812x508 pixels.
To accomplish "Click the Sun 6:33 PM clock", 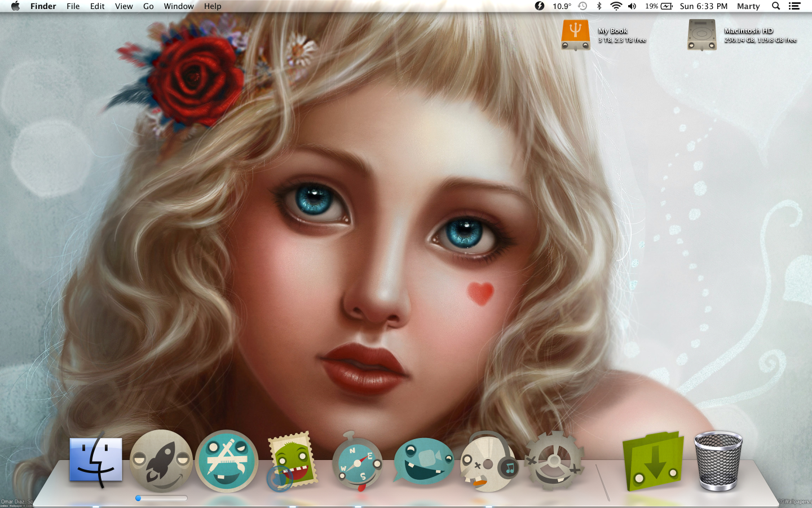I will tap(704, 6).
